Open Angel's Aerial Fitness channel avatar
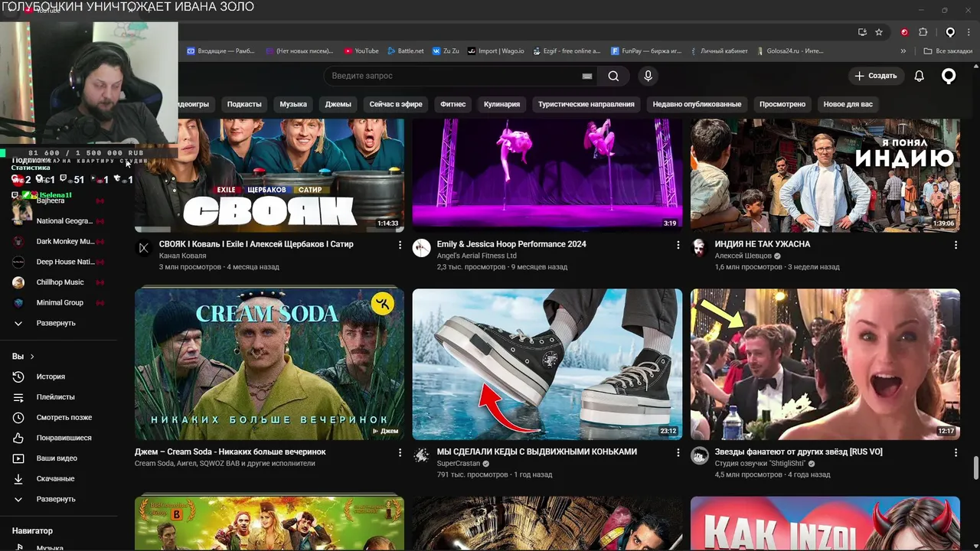This screenshot has width=980, height=551. click(x=421, y=248)
